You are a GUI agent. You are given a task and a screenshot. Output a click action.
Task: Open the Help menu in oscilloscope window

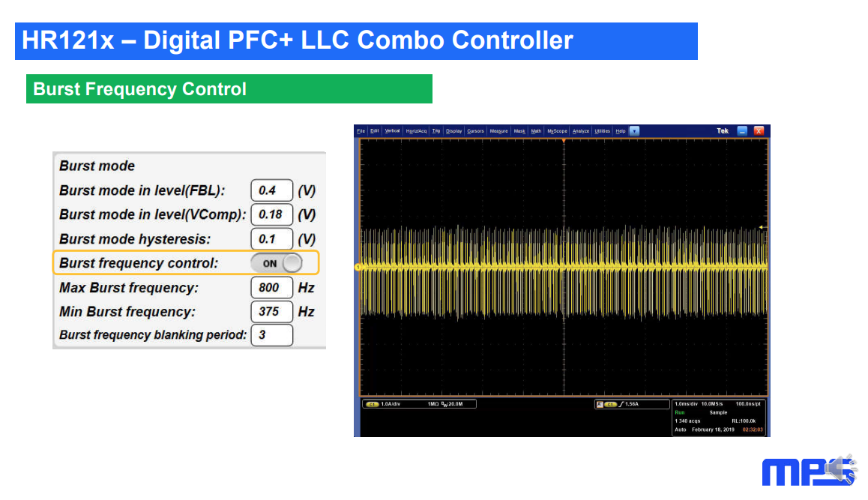tap(621, 131)
